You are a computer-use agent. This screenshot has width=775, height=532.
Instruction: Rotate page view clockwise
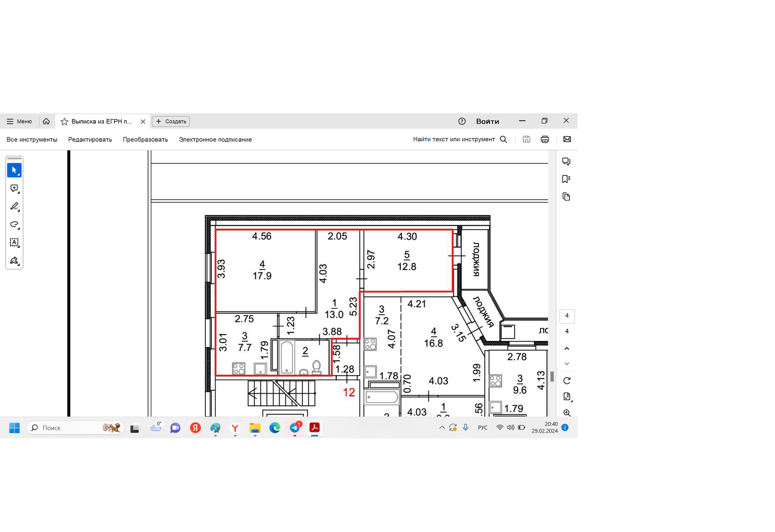click(x=567, y=380)
